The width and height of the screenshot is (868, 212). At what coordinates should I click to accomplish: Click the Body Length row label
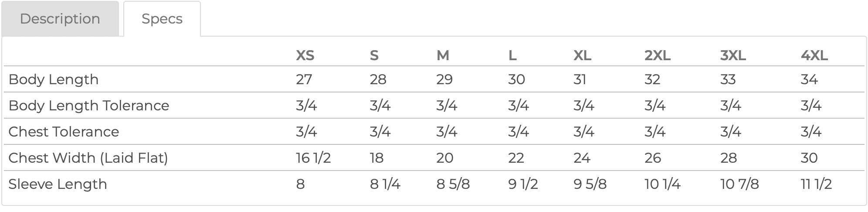pyautogui.click(x=54, y=79)
